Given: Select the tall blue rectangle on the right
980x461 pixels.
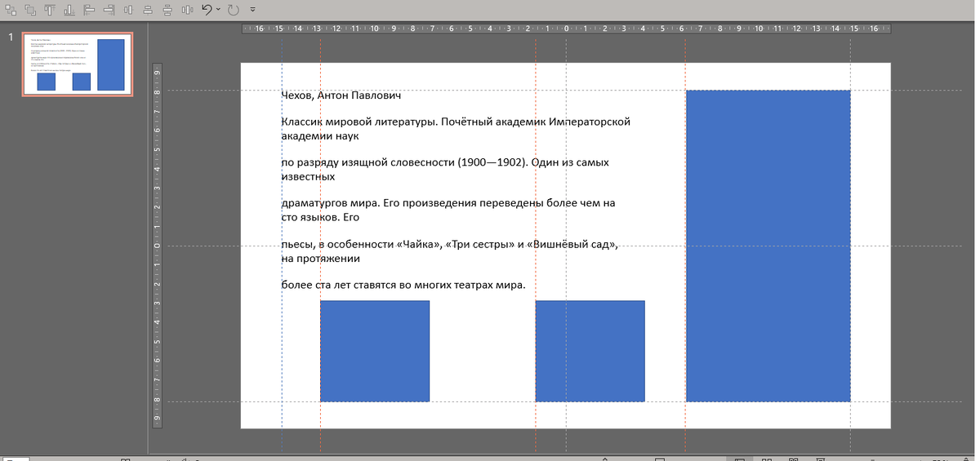Looking at the screenshot, I should pyautogui.click(x=768, y=246).
